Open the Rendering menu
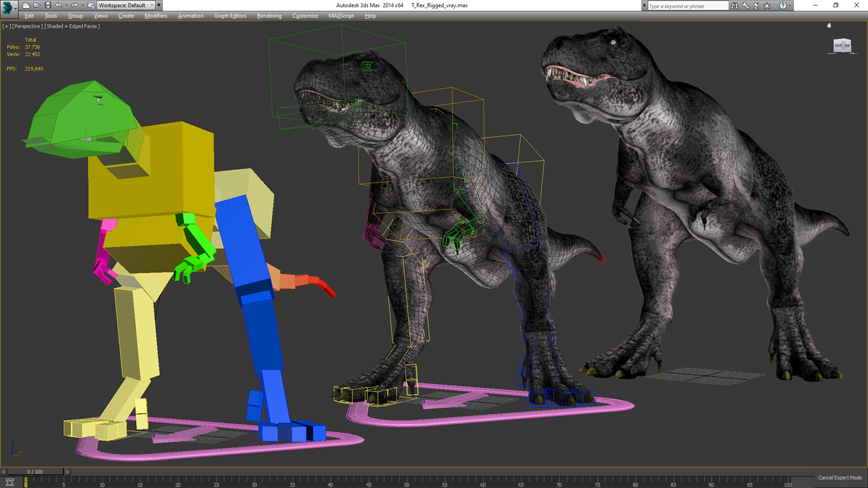This screenshot has height=488, width=868. 269,16
